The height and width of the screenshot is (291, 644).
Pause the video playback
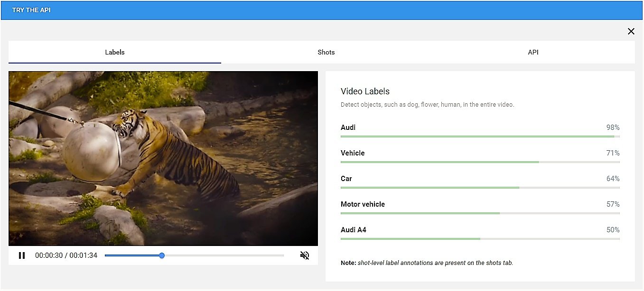click(x=22, y=255)
